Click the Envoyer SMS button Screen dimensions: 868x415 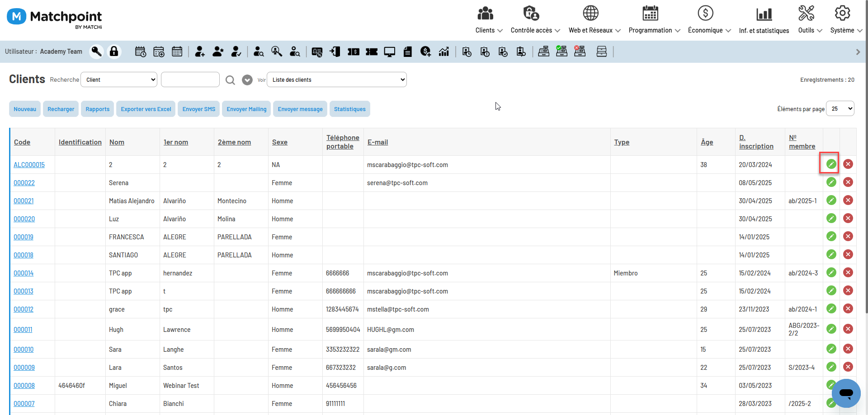click(x=199, y=109)
